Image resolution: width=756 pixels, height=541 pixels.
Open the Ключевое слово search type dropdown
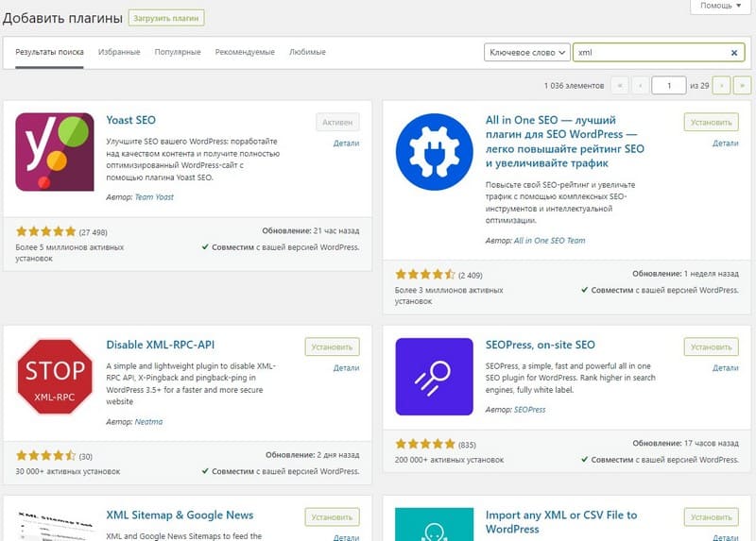[x=527, y=52]
